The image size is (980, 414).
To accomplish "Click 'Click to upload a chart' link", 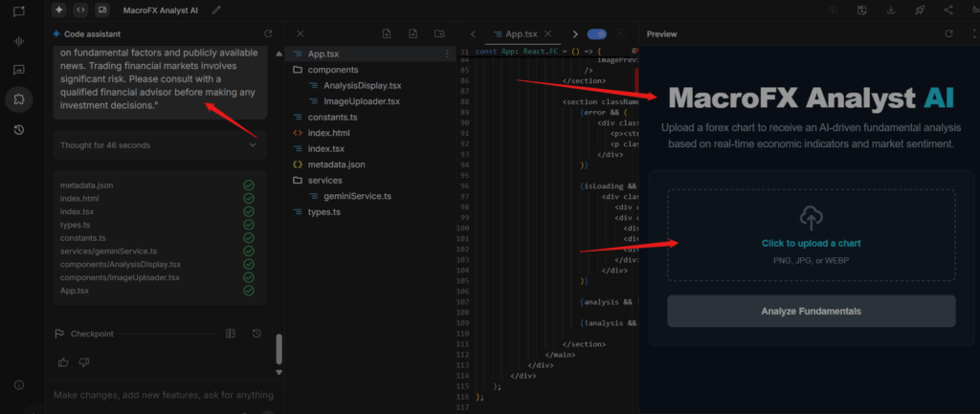I will click(x=812, y=244).
